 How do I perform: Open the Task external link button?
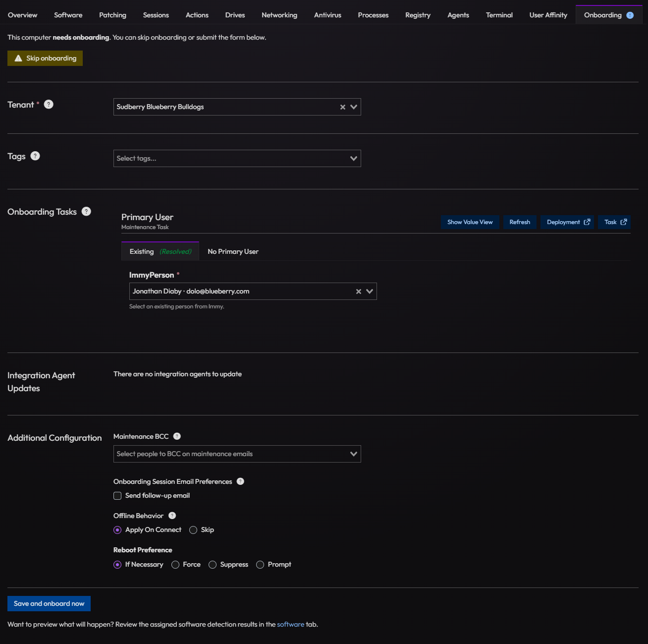point(614,222)
